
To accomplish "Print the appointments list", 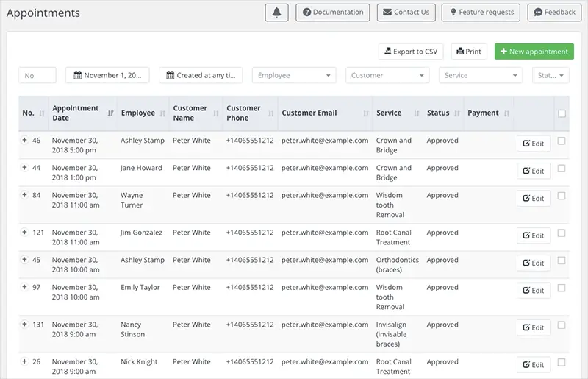I will point(469,52).
